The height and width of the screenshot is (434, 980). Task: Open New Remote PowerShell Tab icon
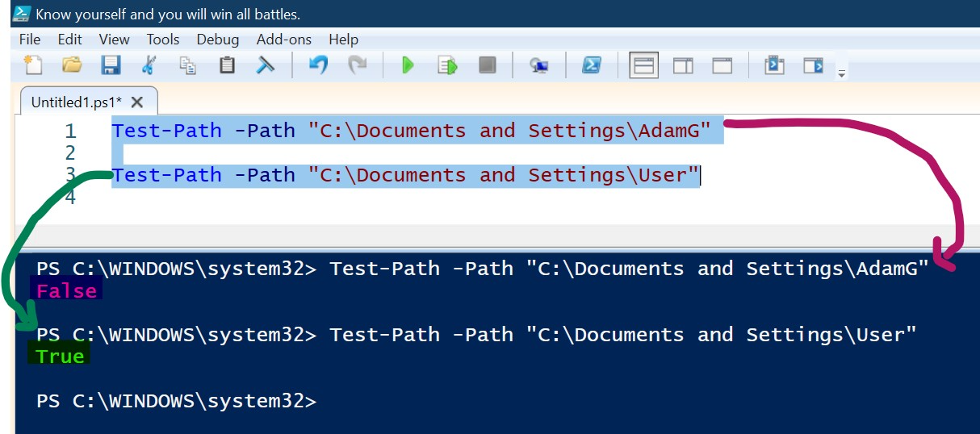pyautogui.click(x=539, y=65)
